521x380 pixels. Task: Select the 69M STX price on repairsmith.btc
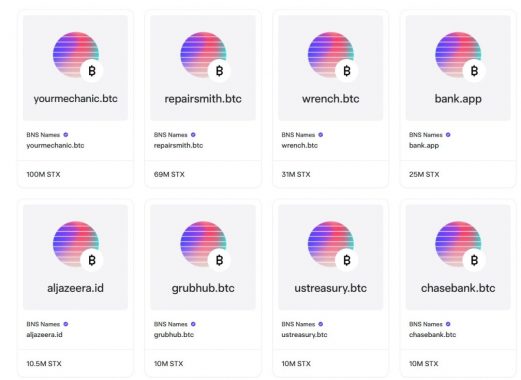click(169, 174)
